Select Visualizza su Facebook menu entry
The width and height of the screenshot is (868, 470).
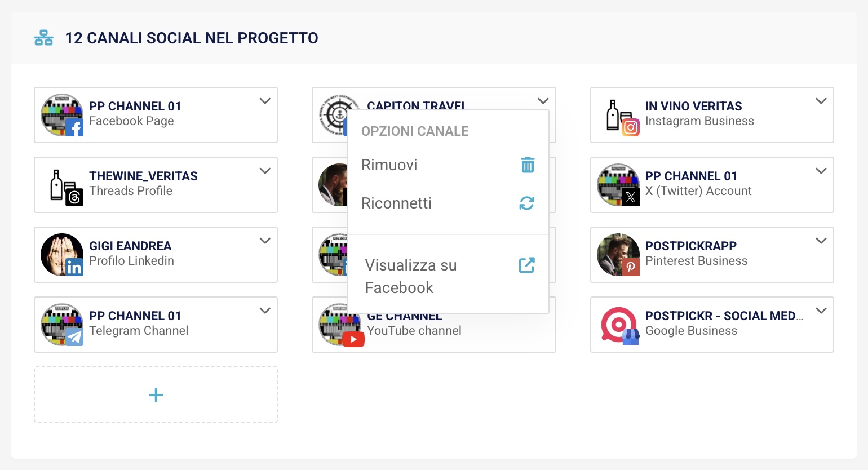(x=410, y=276)
